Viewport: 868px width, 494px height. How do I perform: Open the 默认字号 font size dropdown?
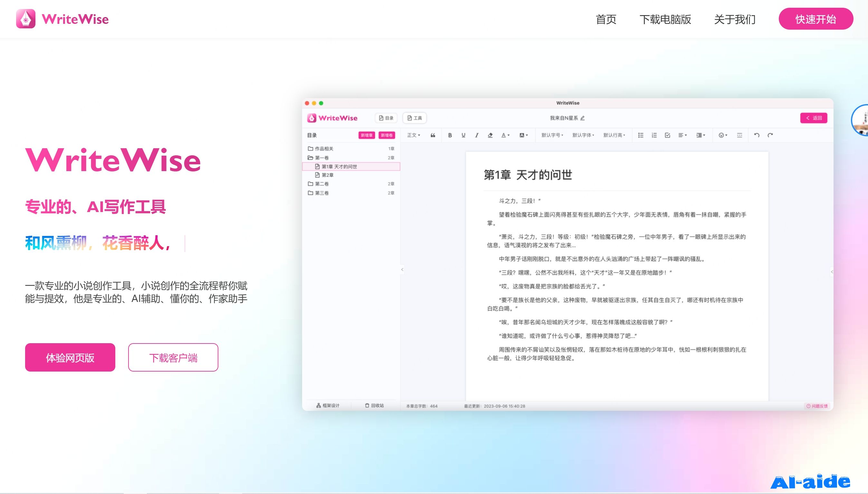552,135
